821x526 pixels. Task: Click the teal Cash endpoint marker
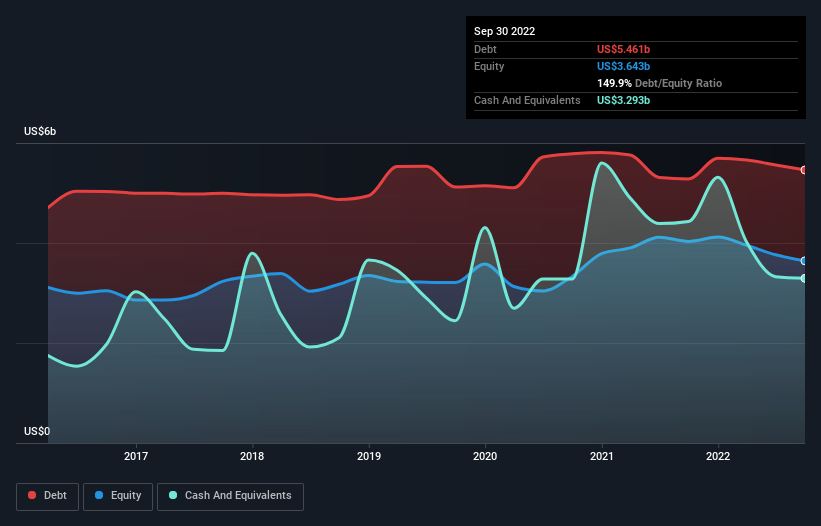coord(804,278)
